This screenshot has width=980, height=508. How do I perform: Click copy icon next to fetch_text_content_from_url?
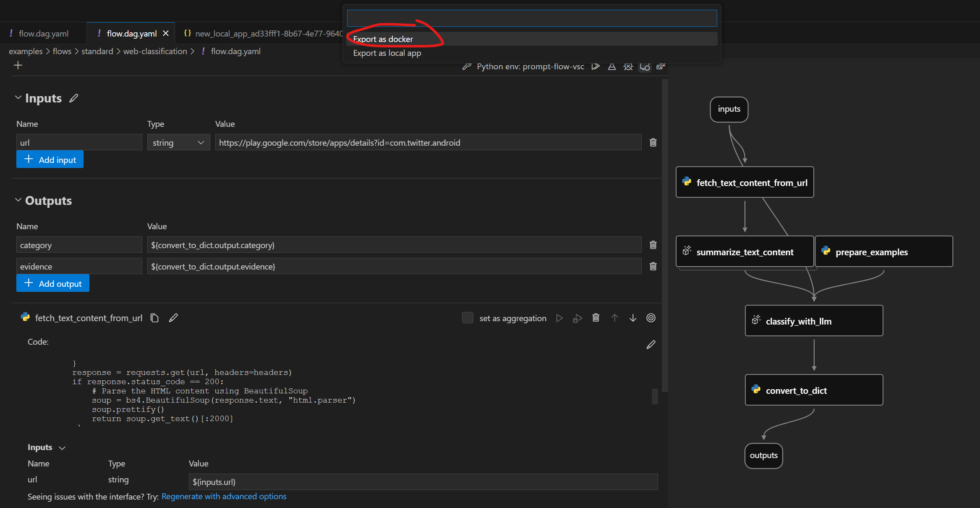(154, 318)
